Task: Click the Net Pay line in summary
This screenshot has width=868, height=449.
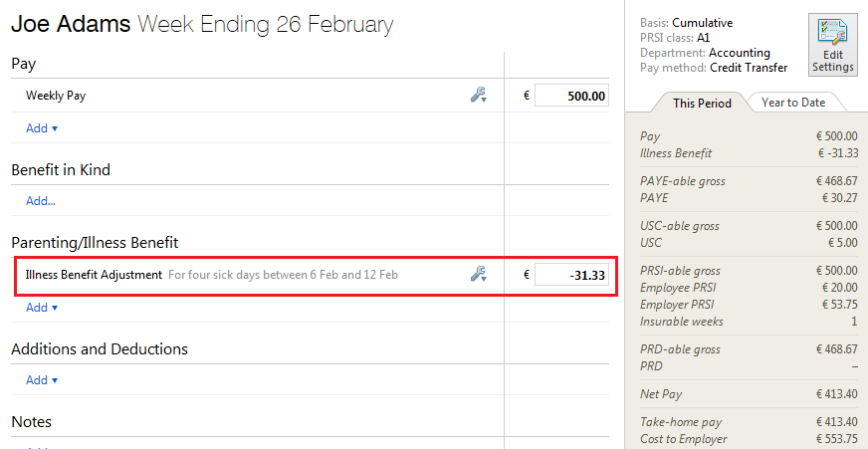Action: [x=749, y=394]
